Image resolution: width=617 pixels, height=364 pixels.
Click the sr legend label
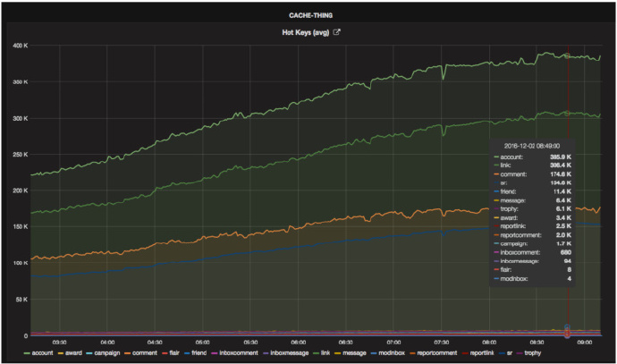point(510,353)
